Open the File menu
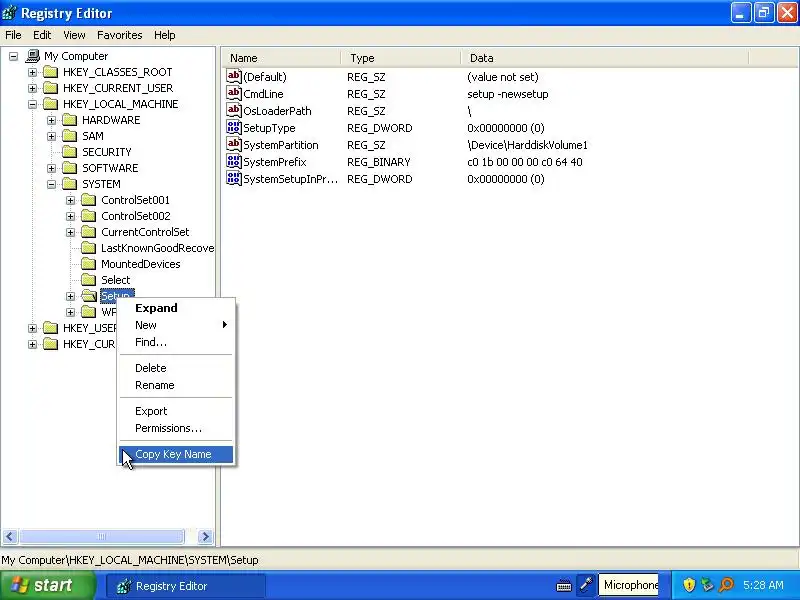Screen dimensions: 800x600 (13, 35)
